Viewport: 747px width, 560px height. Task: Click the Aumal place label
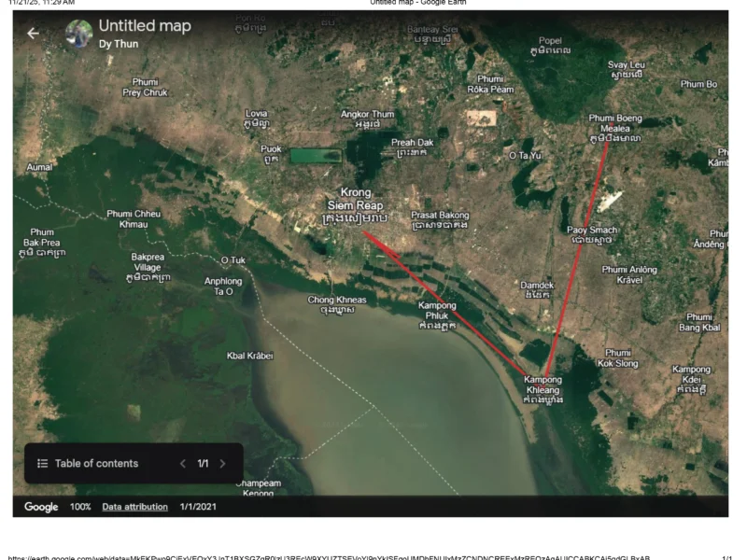39,167
